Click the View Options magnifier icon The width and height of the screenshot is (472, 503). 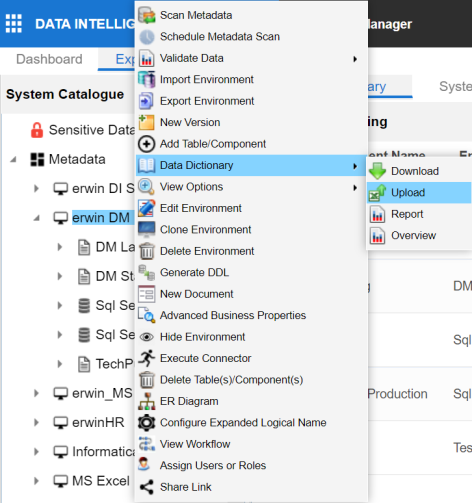tap(146, 187)
